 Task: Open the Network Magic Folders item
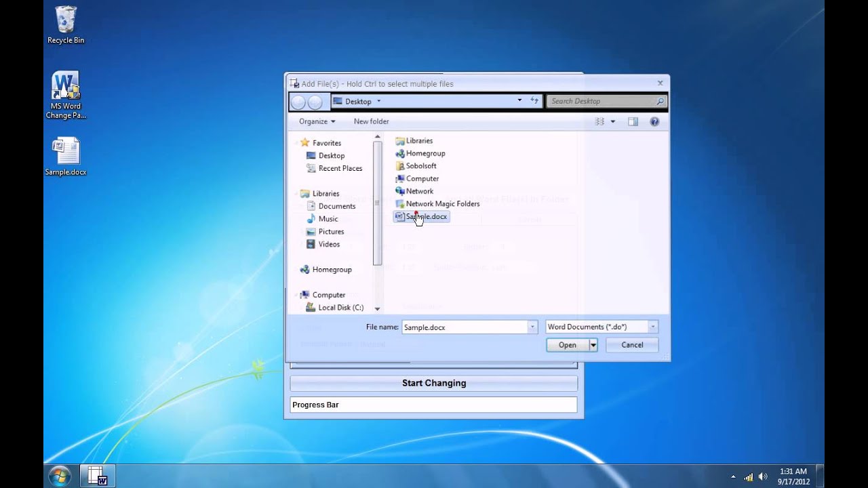(x=437, y=204)
